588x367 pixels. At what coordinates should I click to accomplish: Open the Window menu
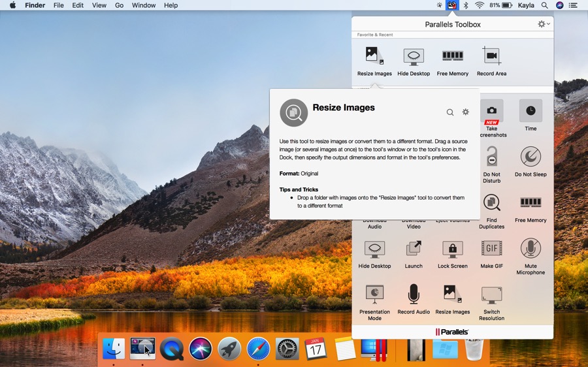point(144,5)
